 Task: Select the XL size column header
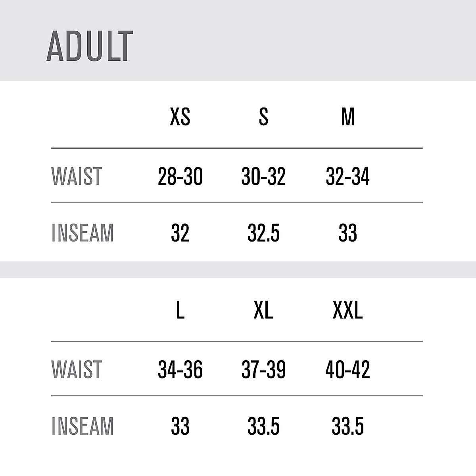pos(263,310)
